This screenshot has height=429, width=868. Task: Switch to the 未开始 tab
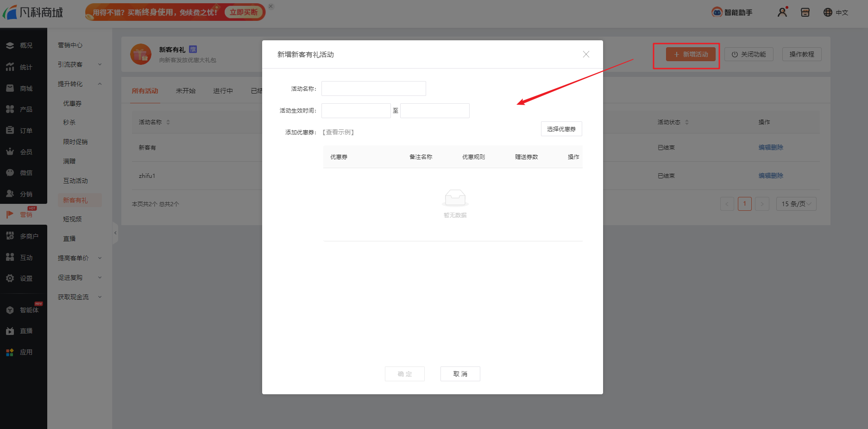185,91
